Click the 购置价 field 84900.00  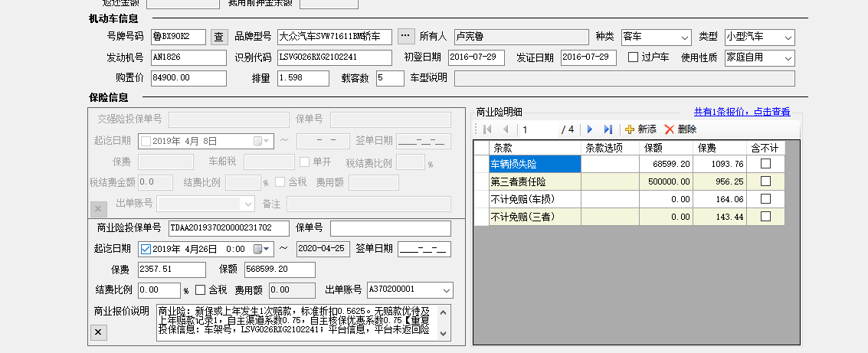click(x=188, y=78)
